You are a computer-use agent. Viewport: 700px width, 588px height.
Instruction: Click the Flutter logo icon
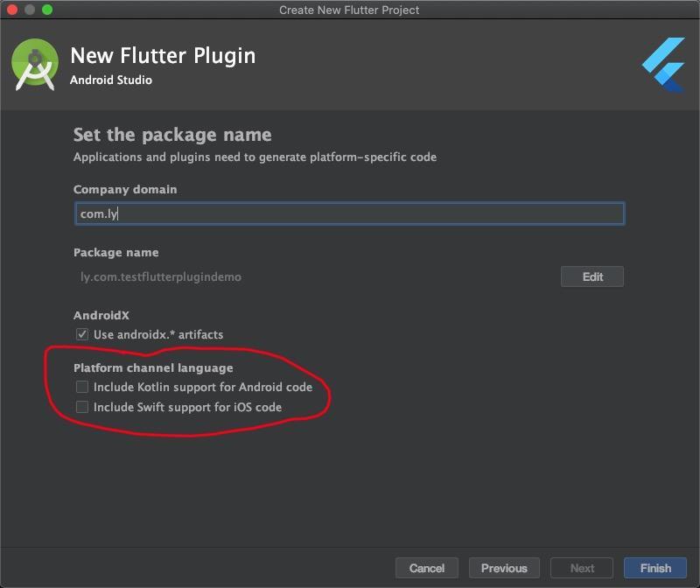pos(664,65)
